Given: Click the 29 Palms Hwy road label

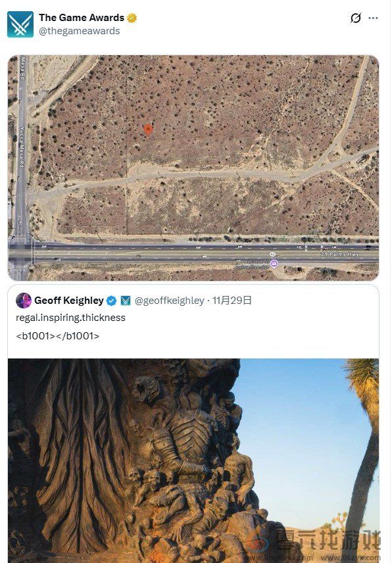Looking at the screenshot, I should pyautogui.click(x=340, y=254).
